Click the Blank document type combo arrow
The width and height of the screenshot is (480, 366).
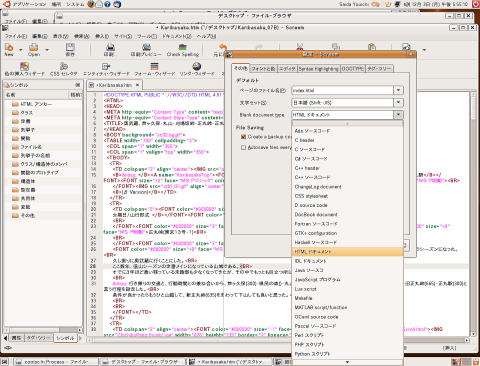398,115
